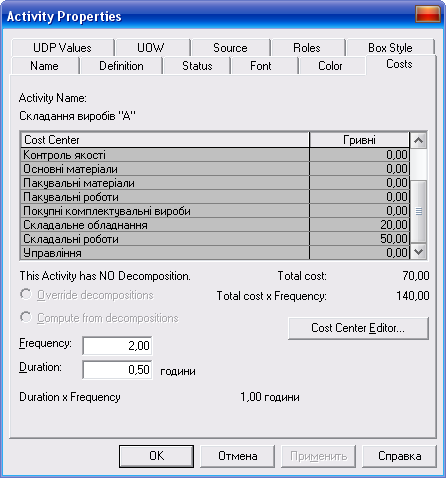Switch to the Box Style tab

pos(390,48)
